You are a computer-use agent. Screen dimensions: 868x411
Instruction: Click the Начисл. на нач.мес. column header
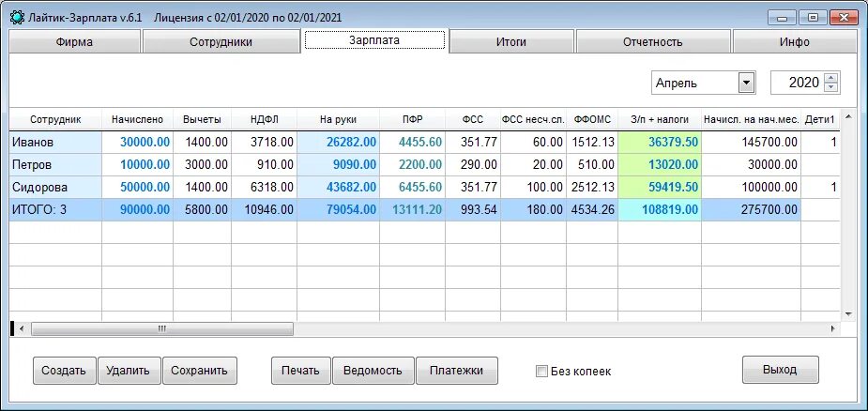(752, 119)
